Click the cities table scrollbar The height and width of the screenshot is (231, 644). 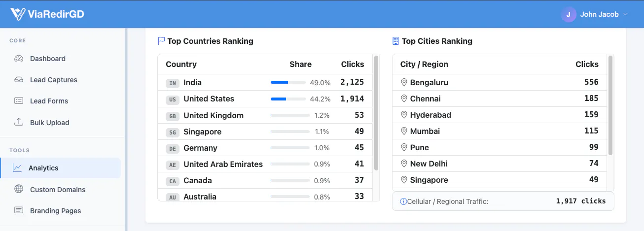click(610, 105)
